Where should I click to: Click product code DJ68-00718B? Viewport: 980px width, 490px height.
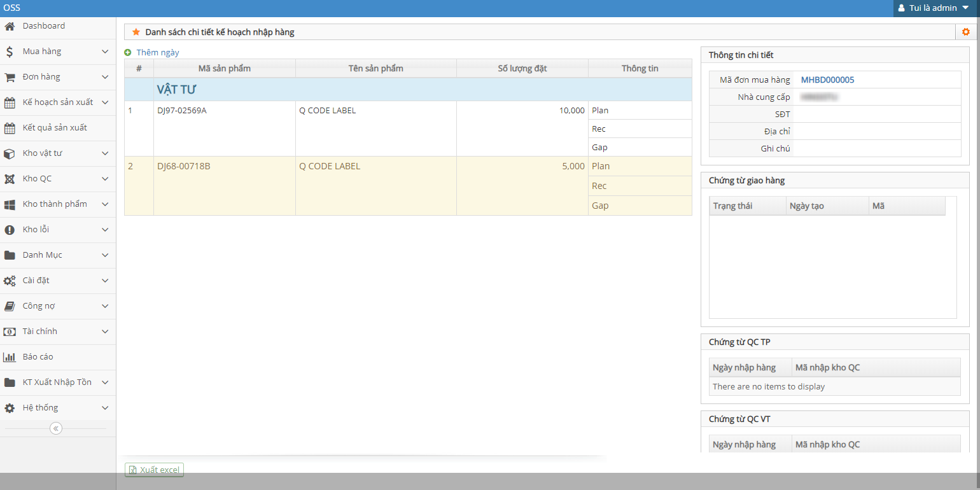coord(184,167)
